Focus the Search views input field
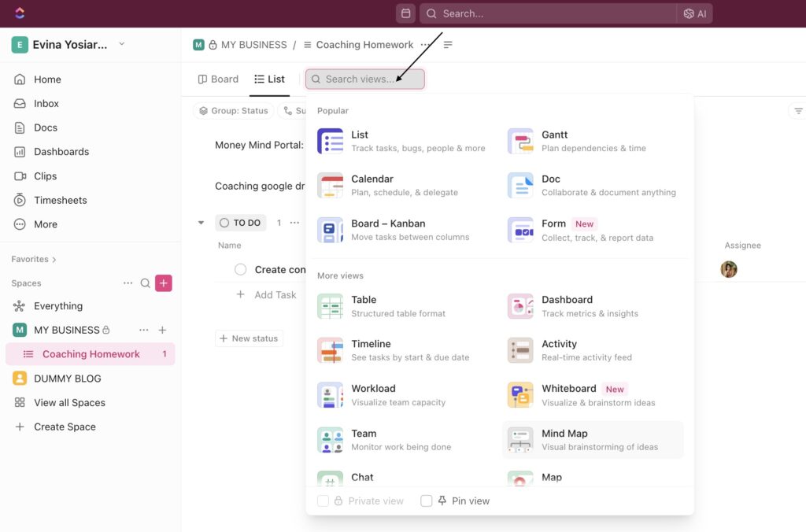This screenshot has width=806, height=532. 365,79
